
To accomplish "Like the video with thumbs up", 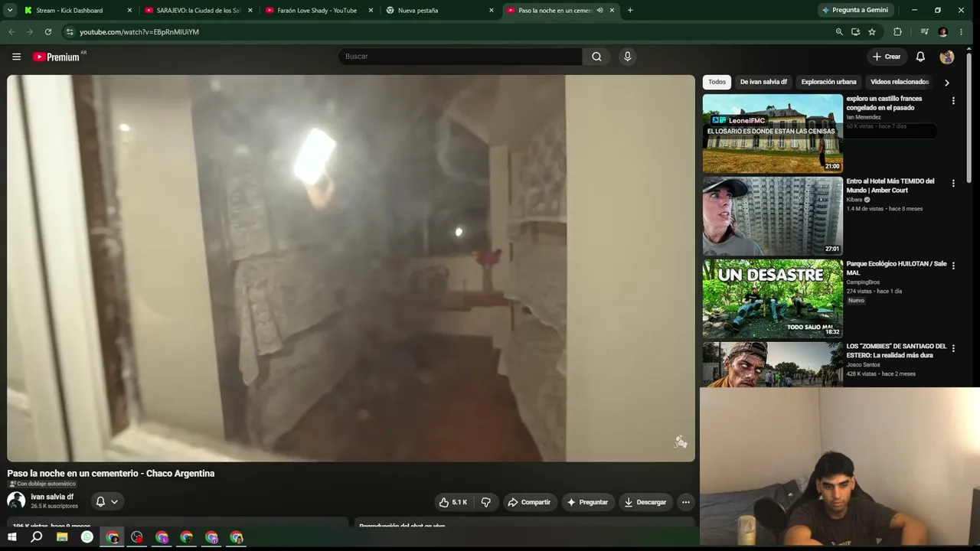I will tap(453, 502).
